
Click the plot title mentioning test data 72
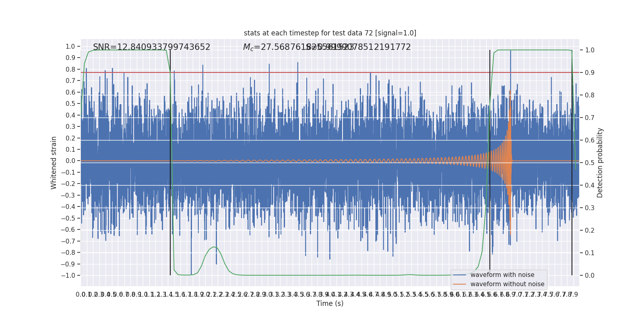(x=330, y=33)
